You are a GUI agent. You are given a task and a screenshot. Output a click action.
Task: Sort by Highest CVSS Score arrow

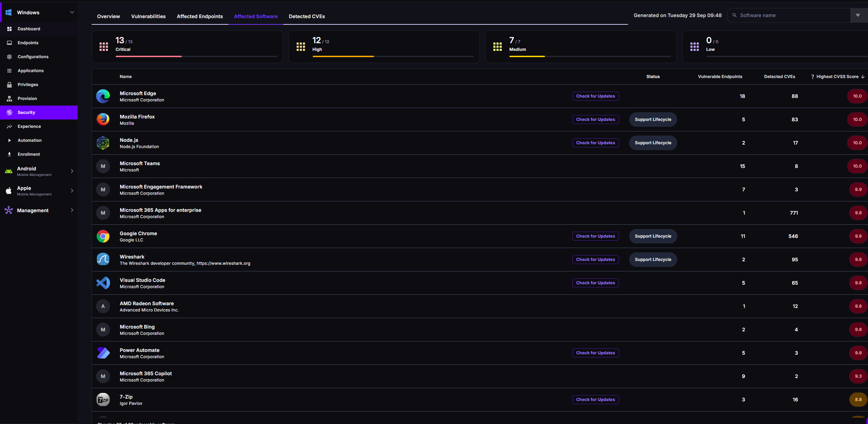click(863, 77)
